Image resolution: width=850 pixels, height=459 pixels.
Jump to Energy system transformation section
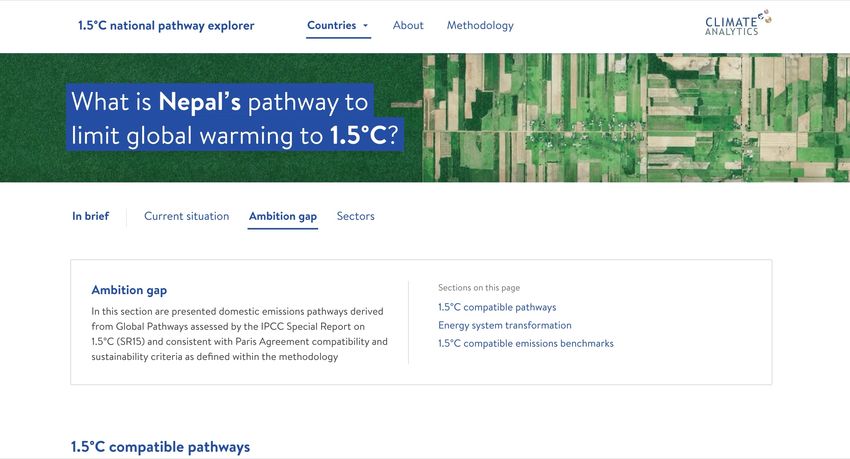pyautogui.click(x=505, y=325)
